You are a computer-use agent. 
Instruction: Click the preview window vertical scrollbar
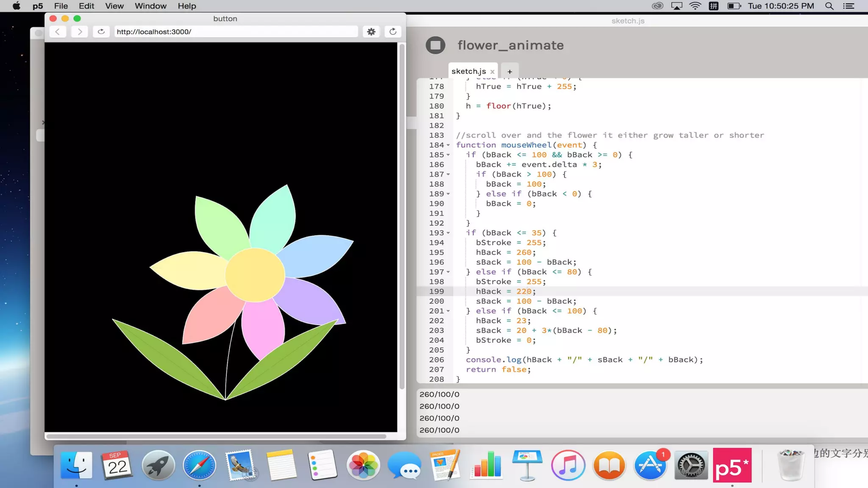click(401, 216)
